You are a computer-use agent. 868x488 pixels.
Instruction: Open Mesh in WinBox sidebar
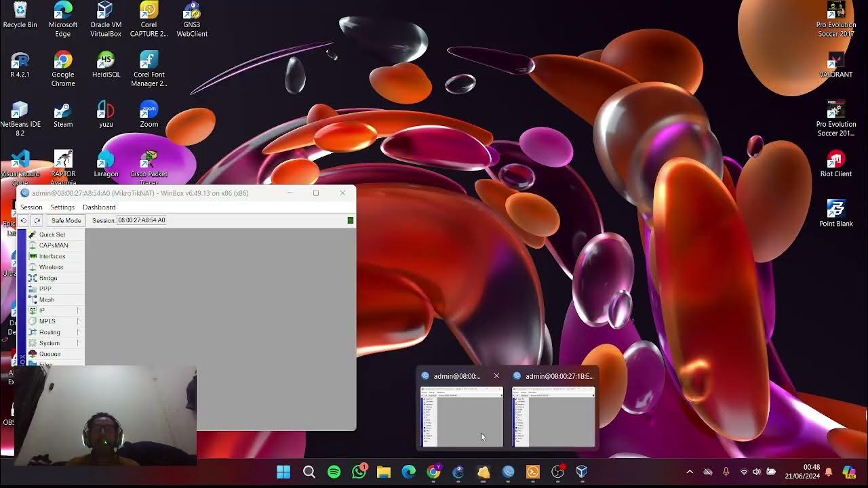tap(46, 300)
